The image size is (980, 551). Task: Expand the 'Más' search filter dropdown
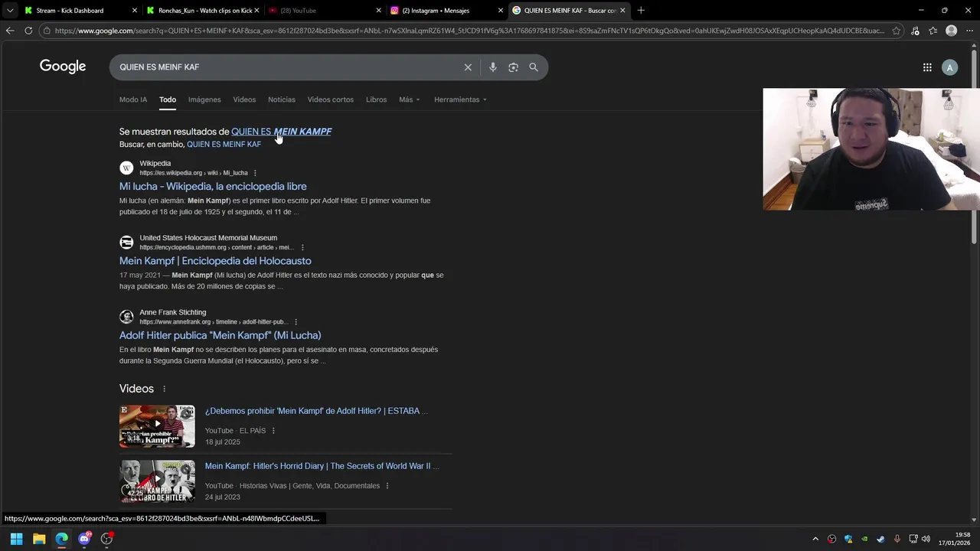click(x=409, y=99)
